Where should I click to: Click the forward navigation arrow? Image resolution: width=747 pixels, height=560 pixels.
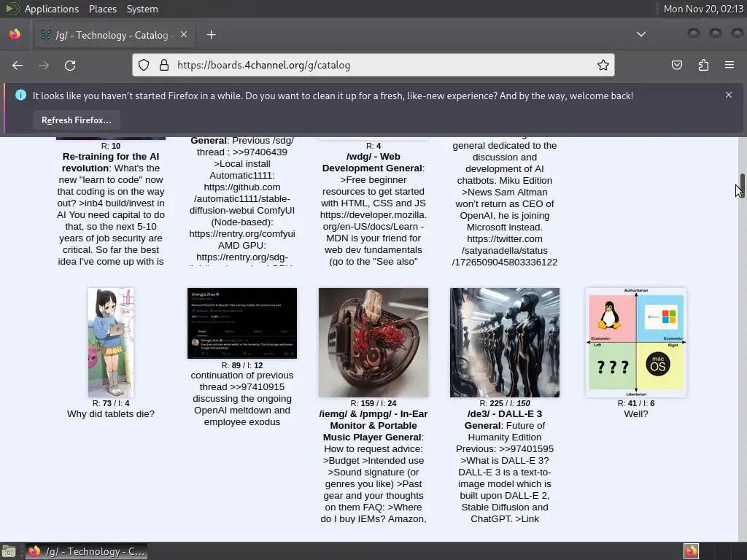point(44,65)
